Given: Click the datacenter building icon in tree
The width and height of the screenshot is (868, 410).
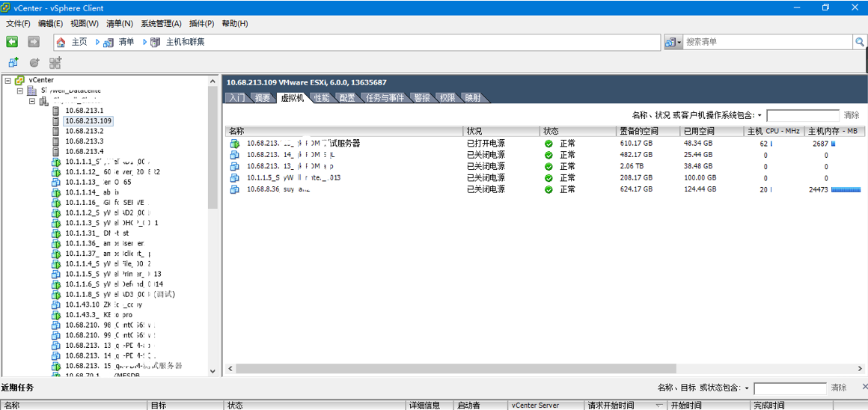Looking at the screenshot, I should pos(32,91).
